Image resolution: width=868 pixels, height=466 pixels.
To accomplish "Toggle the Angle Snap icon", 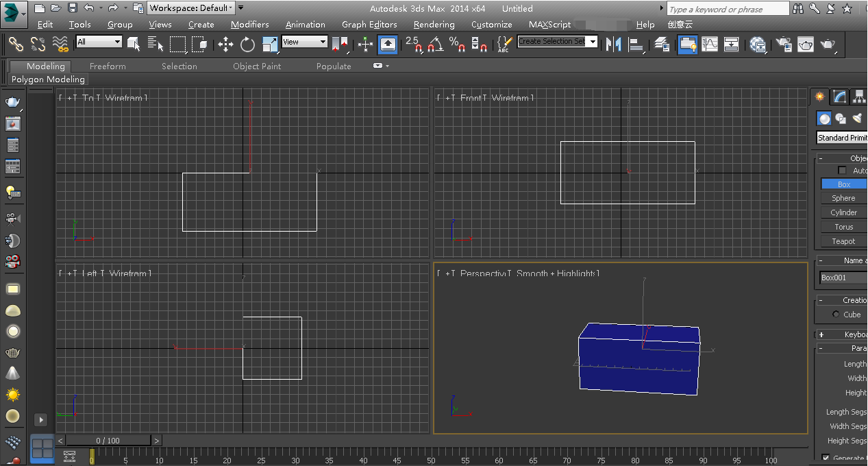I will (x=434, y=45).
